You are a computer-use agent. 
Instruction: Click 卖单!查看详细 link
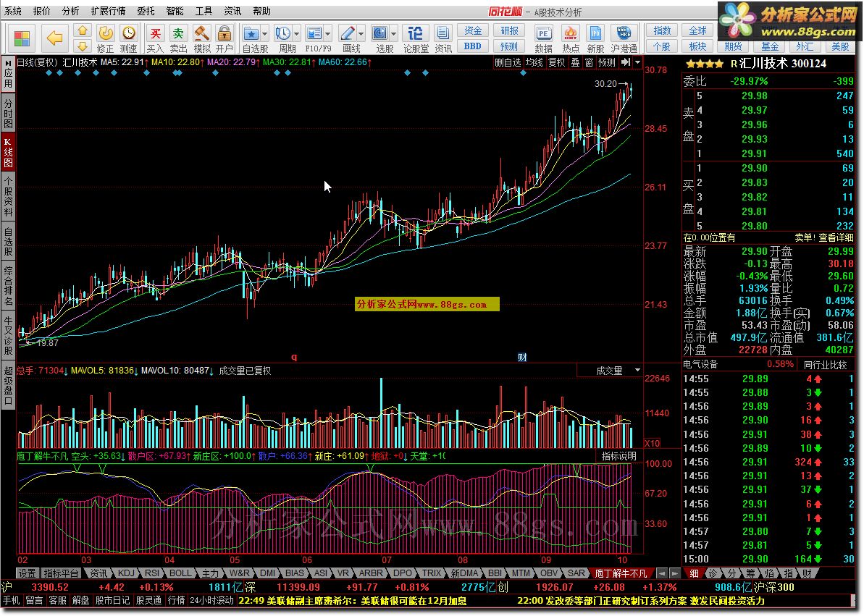[823, 237]
